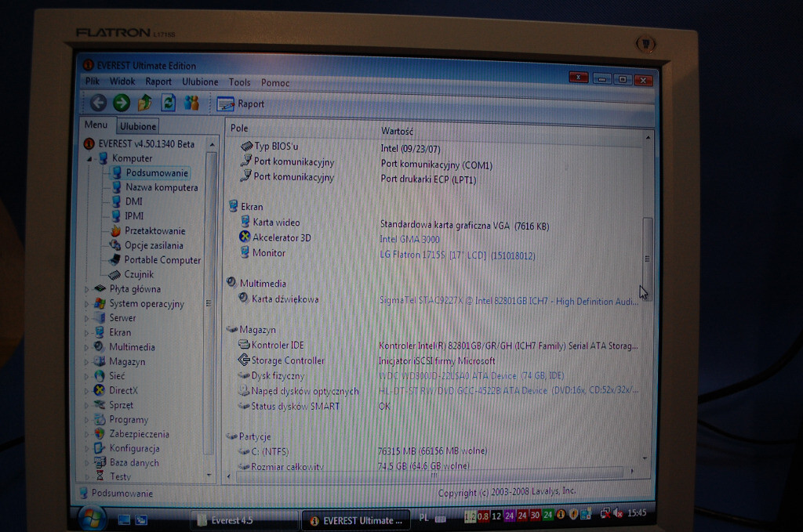
Task: Select DMI tree item
Action: tap(133, 201)
